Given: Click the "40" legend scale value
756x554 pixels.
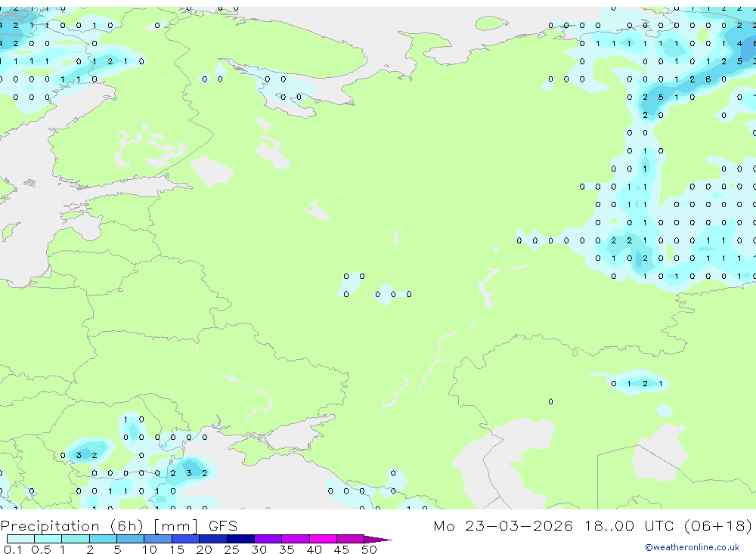Looking at the screenshot, I should [x=314, y=549].
